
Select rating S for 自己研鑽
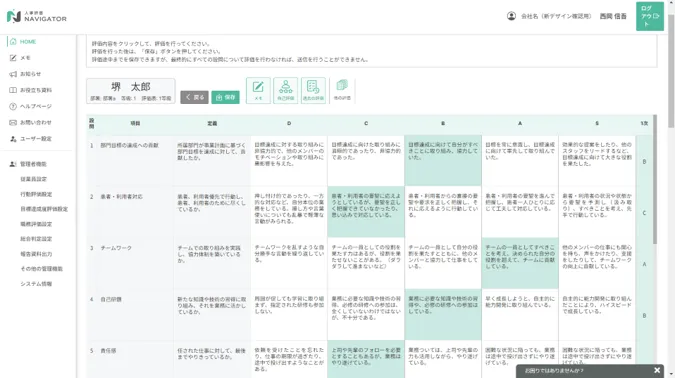[x=597, y=315]
